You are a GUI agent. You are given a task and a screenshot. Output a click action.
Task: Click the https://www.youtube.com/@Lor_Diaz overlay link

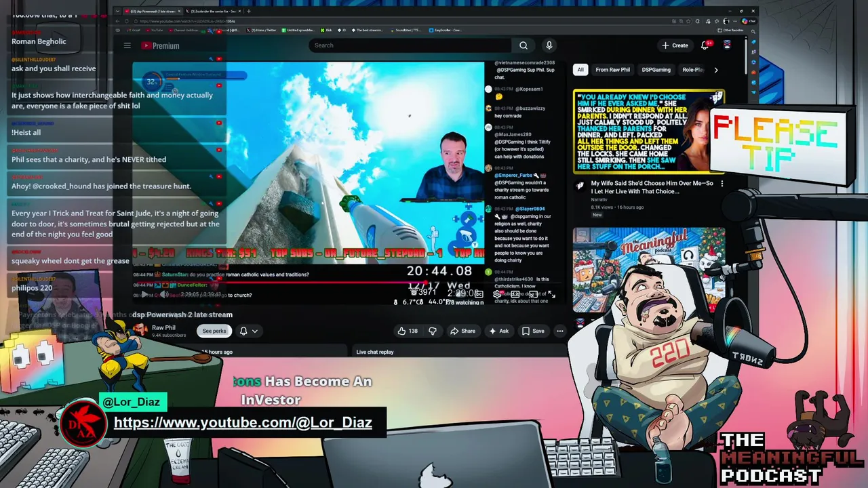243,422
